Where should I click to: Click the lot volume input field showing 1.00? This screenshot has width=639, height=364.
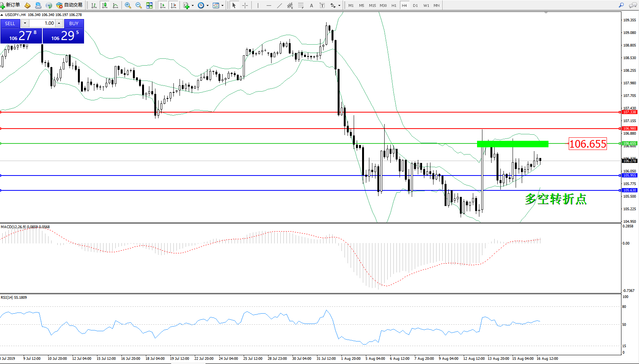42,23
